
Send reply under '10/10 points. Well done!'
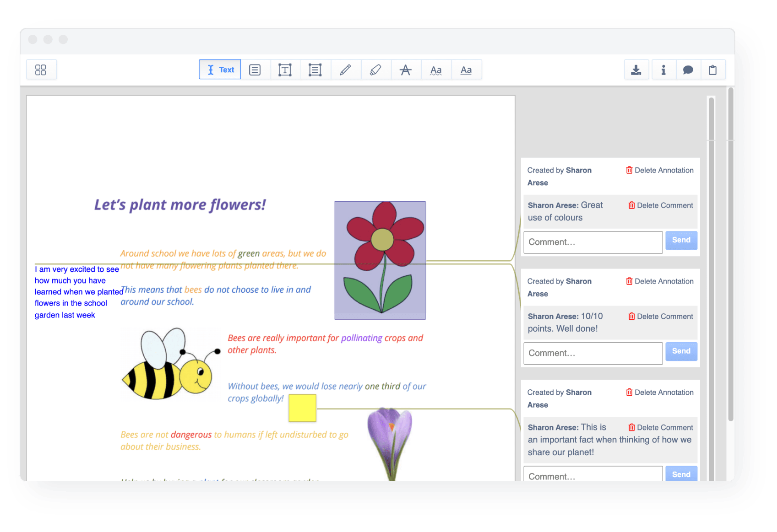pos(681,351)
